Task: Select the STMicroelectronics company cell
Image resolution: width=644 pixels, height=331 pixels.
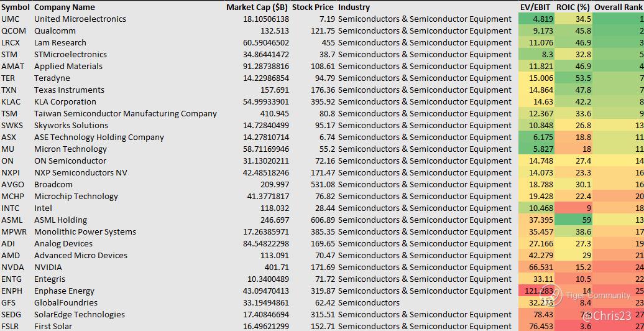Action: [70, 55]
